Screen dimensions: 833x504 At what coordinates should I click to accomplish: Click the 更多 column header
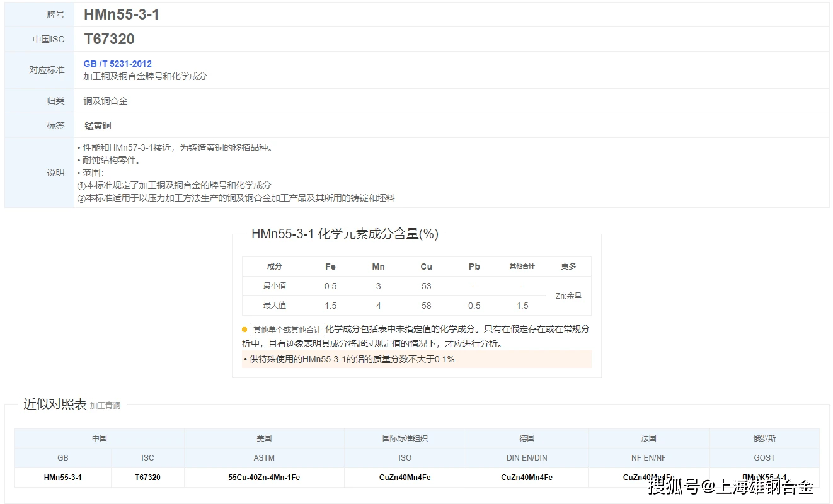(x=568, y=266)
